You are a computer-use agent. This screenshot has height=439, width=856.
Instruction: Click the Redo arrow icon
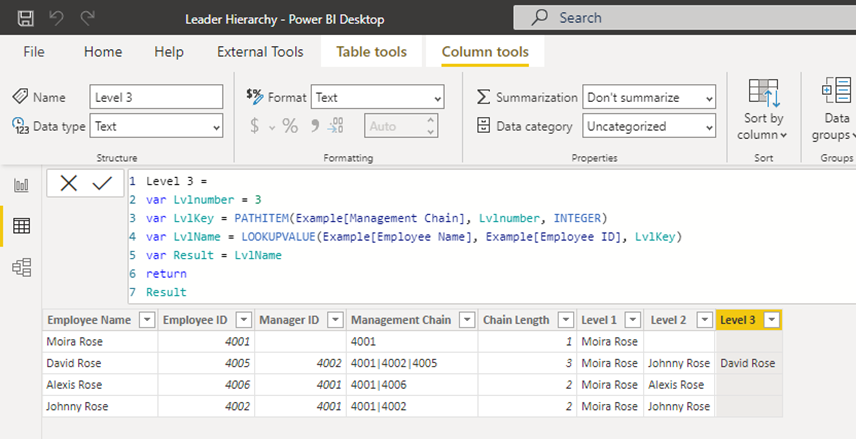point(88,18)
